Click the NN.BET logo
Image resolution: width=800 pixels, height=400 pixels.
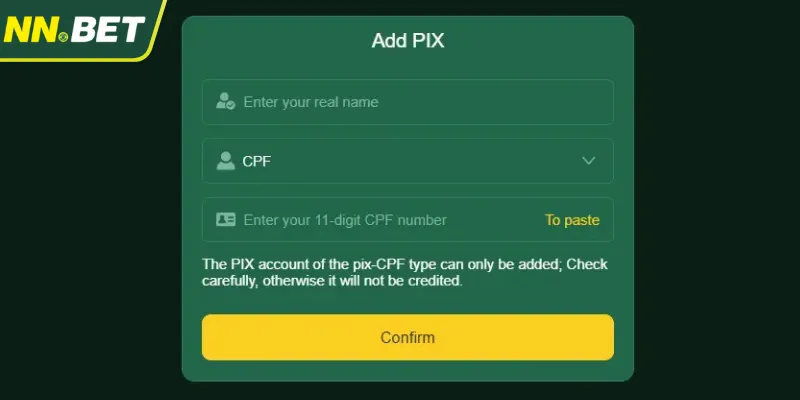(74, 30)
